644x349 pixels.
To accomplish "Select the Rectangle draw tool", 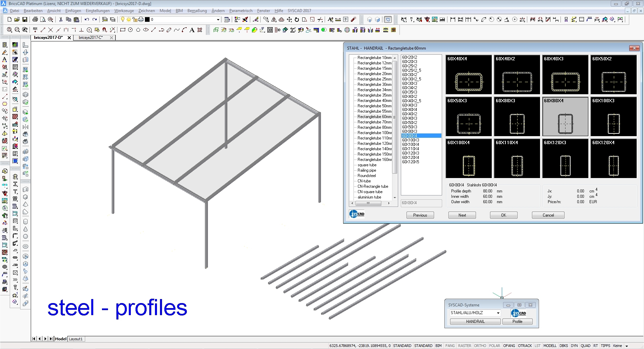I will pos(123,30).
